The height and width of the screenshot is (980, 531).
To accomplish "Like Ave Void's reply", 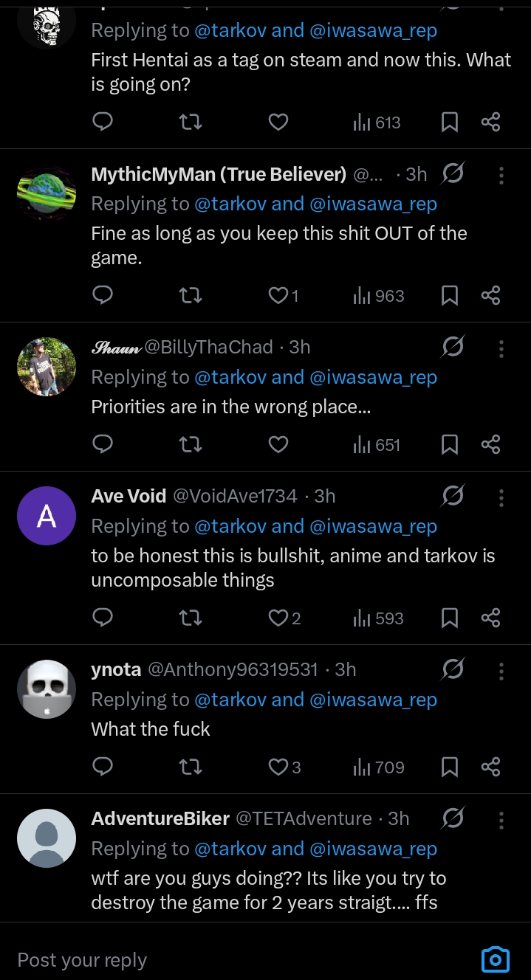I will click(278, 618).
